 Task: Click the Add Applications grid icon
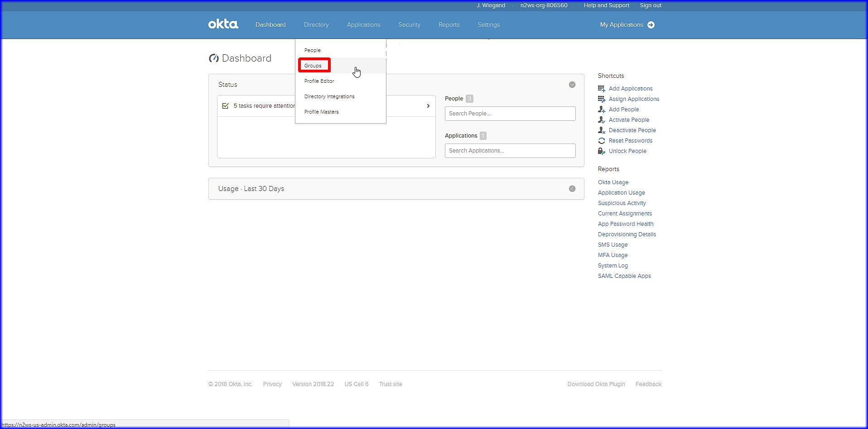coord(602,89)
